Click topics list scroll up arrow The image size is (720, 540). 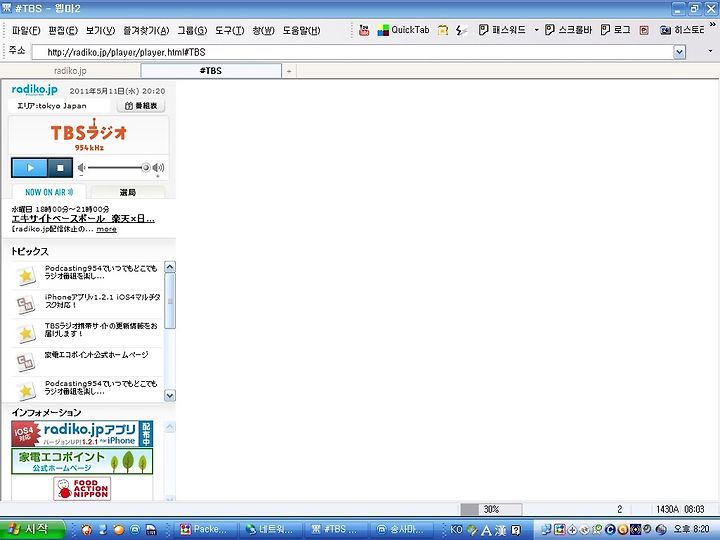pyautogui.click(x=170, y=267)
